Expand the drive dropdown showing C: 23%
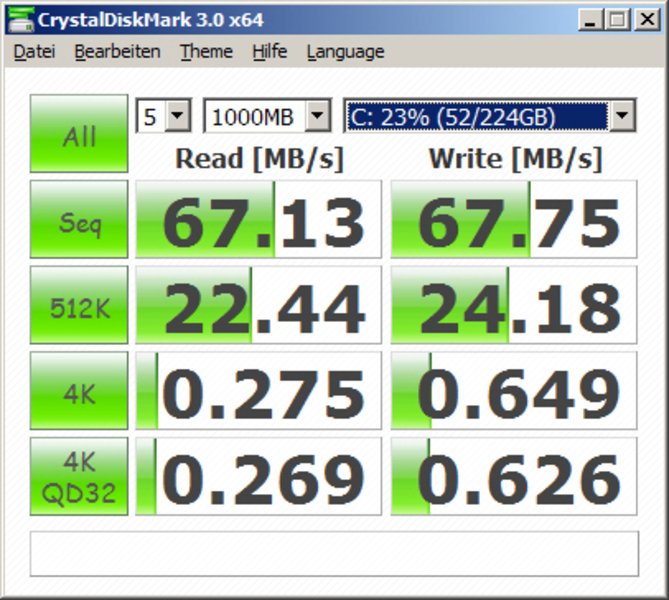 tap(621, 116)
